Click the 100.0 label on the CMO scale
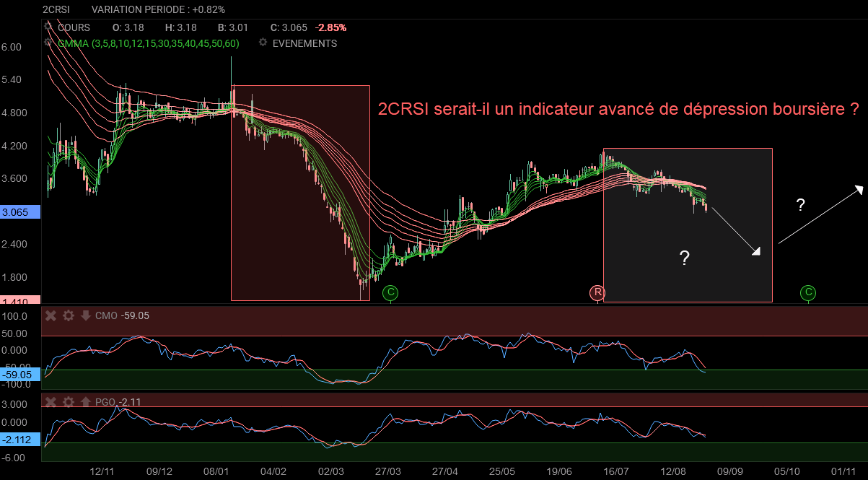This screenshot has height=480, width=868. 15,317
